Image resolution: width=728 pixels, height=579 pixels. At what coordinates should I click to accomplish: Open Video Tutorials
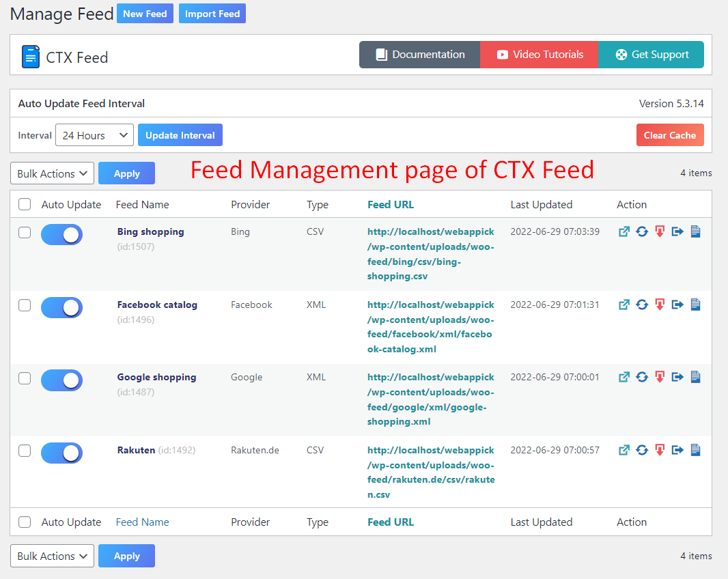[x=539, y=55]
